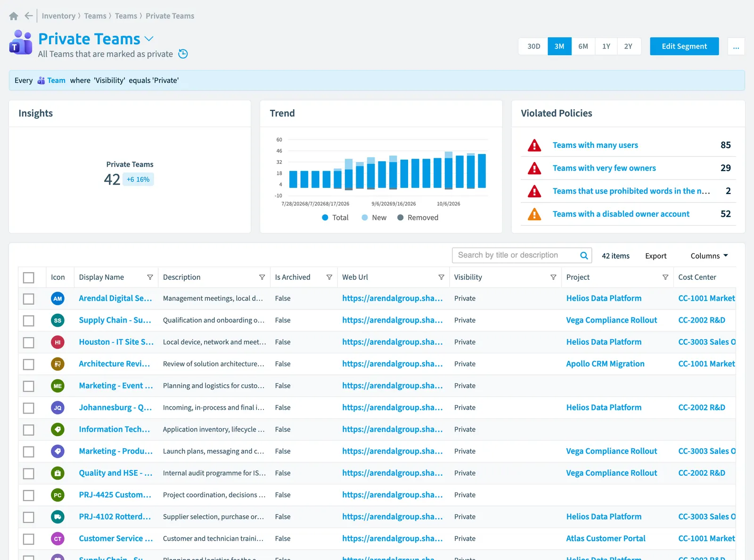754x560 pixels.
Task: Open the history clock icon beside subtitle
Action: tap(183, 54)
